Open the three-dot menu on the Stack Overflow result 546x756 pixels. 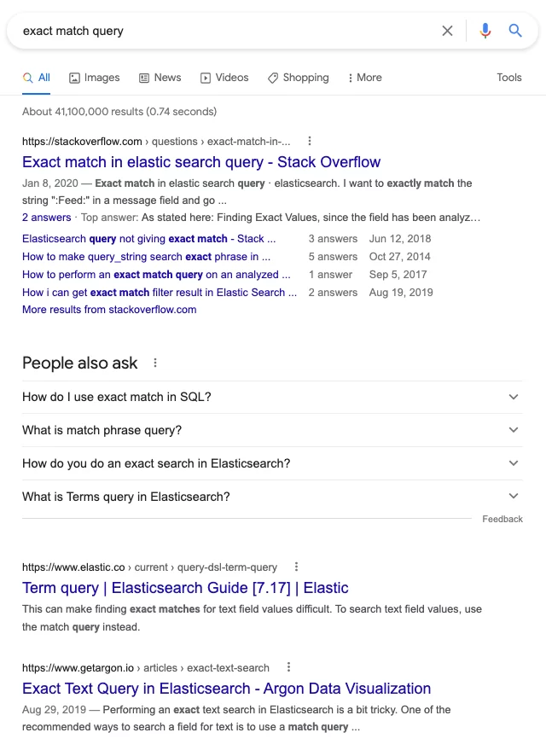pos(309,141)
